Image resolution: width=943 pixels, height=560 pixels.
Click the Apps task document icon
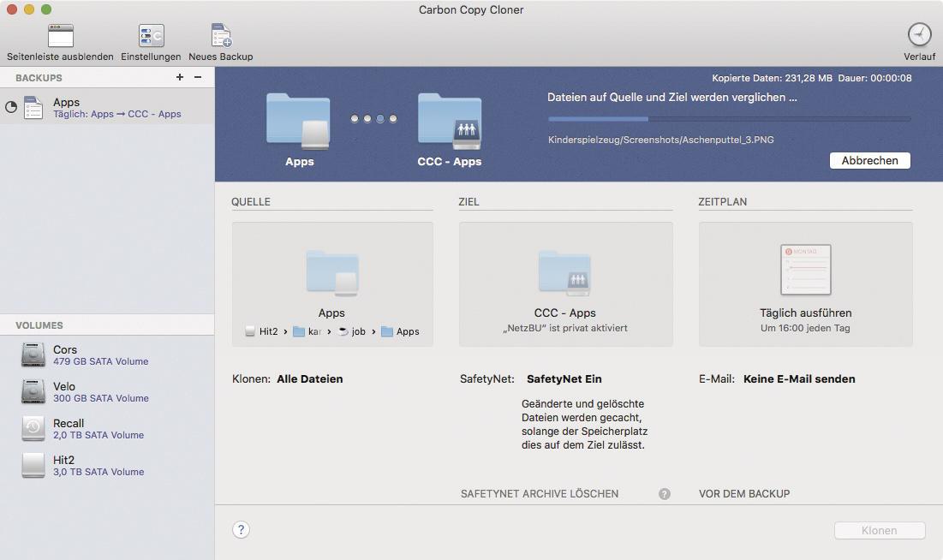33,108
